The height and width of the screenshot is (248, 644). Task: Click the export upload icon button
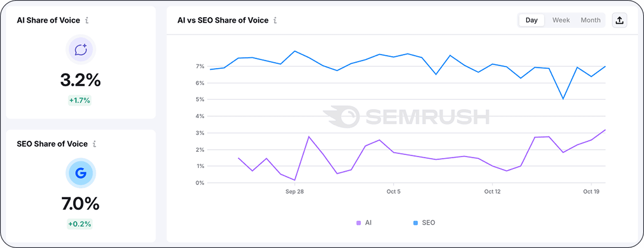(619, 20)
